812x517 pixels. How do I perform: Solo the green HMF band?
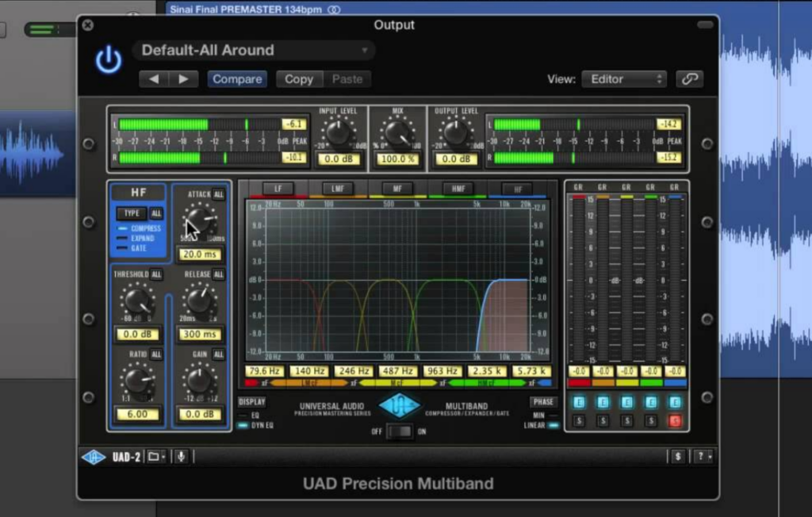651,420
